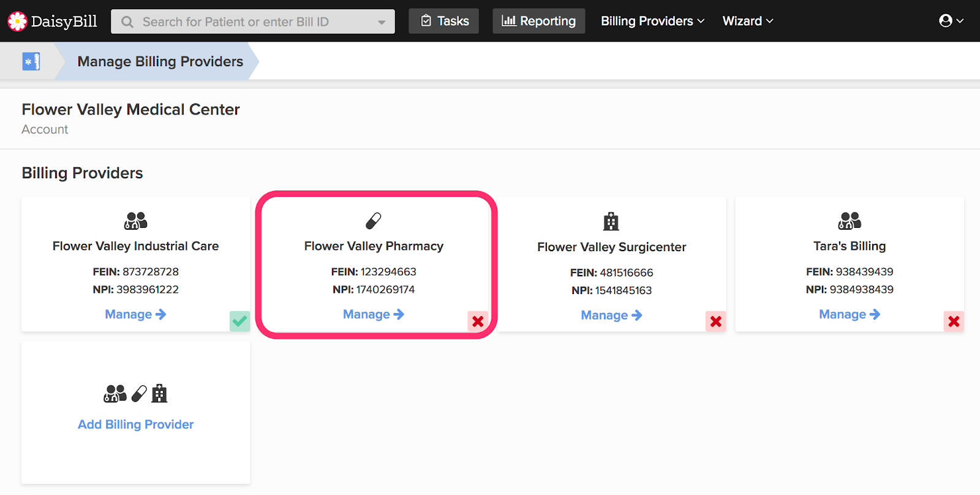
Task: Click the Flower Valley Pharmacy pill icon
Action: pyautogui.click(x=374, y=221)
